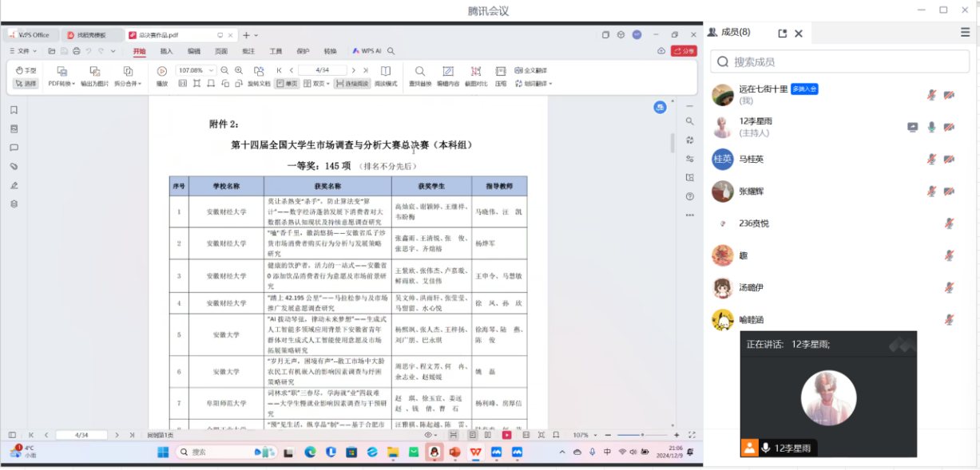
Task: Expand the 拆分合并 dropdown
Action: pos(128,84)
